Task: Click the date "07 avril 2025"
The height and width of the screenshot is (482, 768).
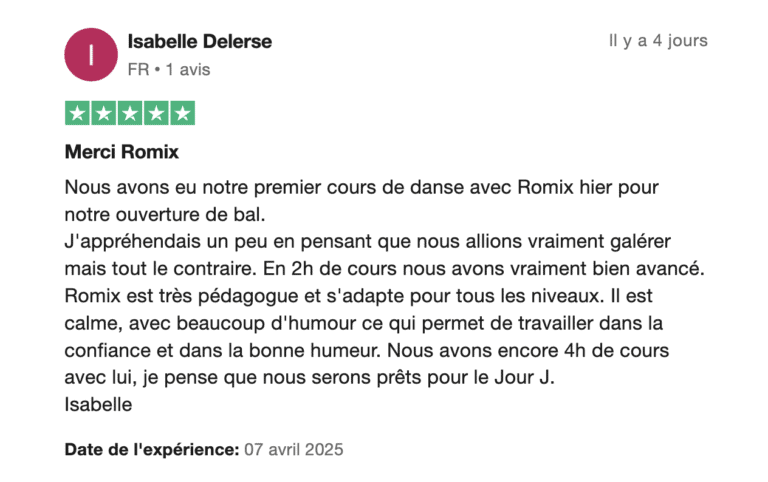Action: (294, 450)
